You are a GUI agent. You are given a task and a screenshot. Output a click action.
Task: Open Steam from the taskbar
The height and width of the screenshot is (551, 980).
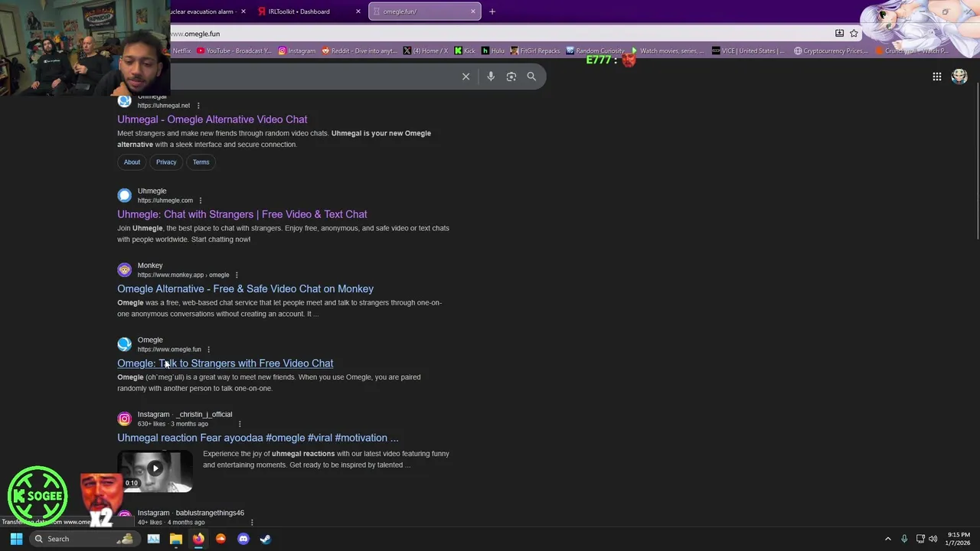point(266,539)
